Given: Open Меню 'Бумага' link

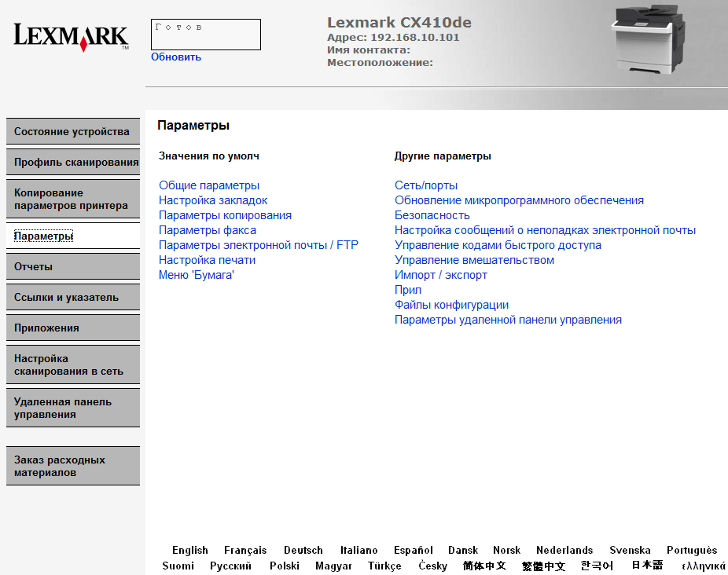Looking at the screenshot, I should click(197, 275).
